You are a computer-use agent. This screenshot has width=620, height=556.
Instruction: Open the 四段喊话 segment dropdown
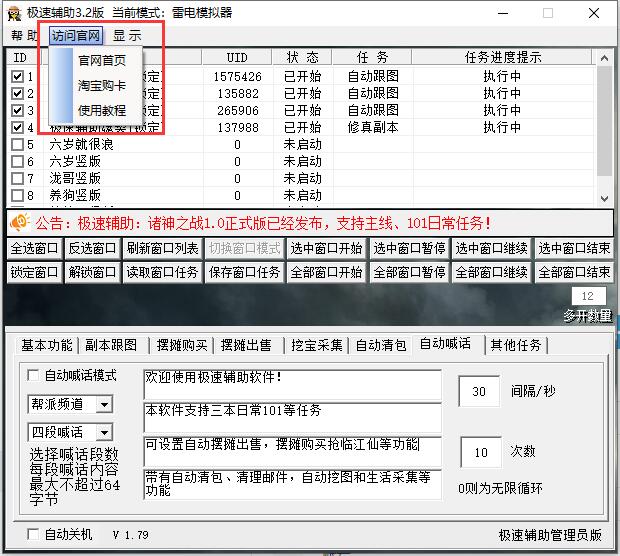click(104, 432)
